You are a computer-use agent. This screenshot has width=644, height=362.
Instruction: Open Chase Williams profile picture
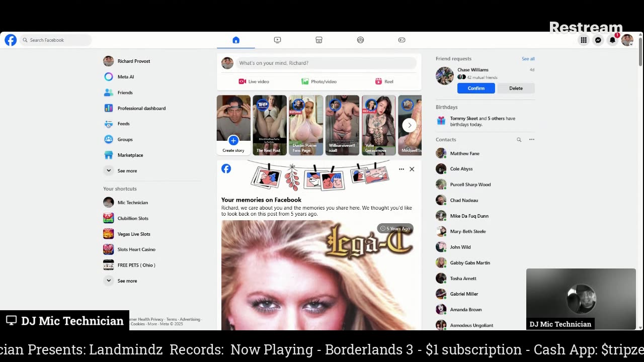coord(445,76)
